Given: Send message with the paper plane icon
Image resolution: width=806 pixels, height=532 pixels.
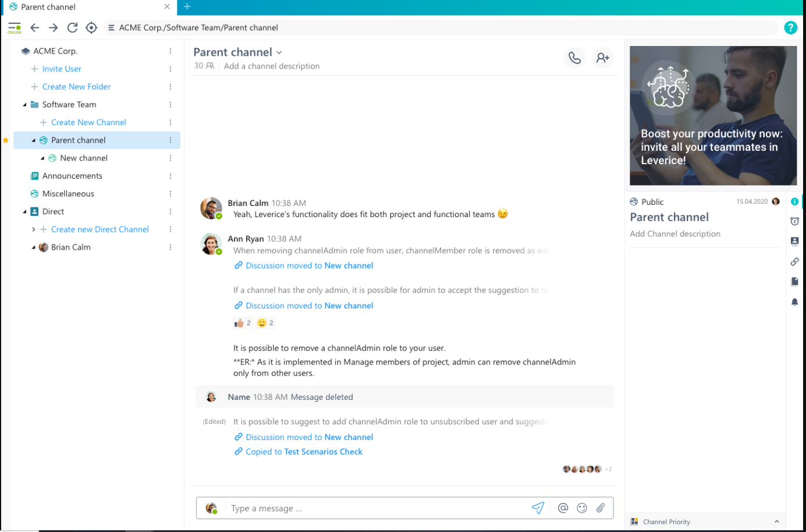Looking at the screenshot, I should point(538,508).
